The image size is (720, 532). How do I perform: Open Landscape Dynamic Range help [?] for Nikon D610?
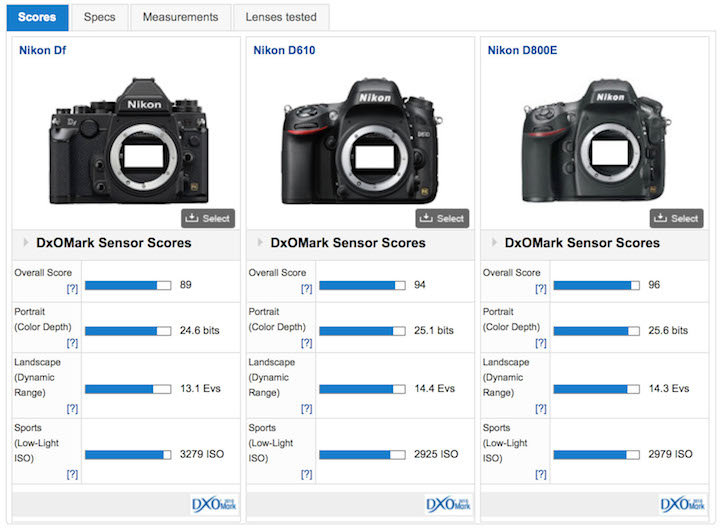tap(306, 409)
